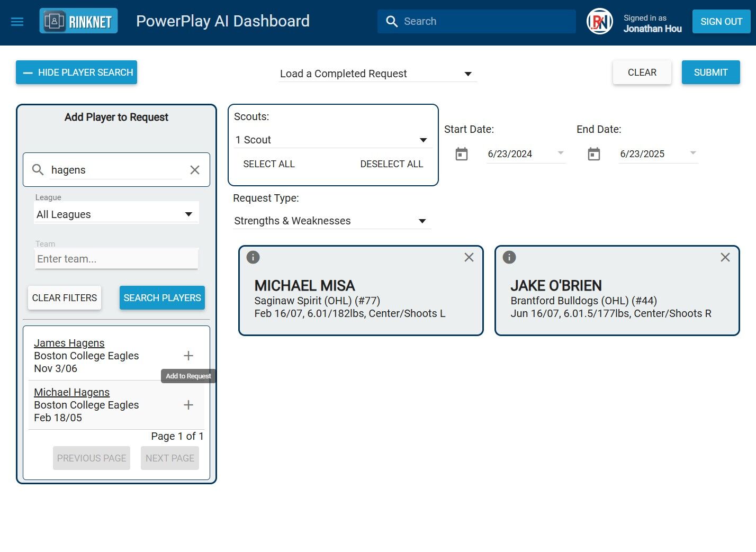
Task: Remove Jake O'Brien from request
Action: point(725,257)
